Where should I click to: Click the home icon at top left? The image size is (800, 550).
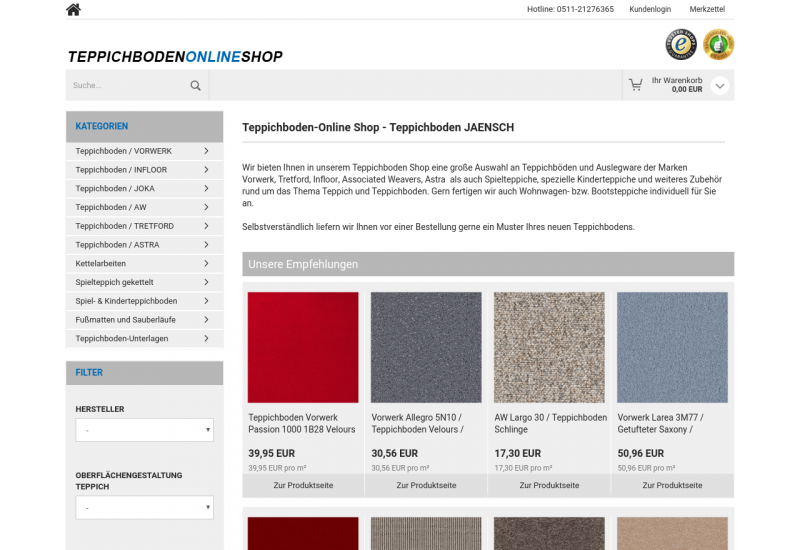pyautogui.click(x=73, y=9)
